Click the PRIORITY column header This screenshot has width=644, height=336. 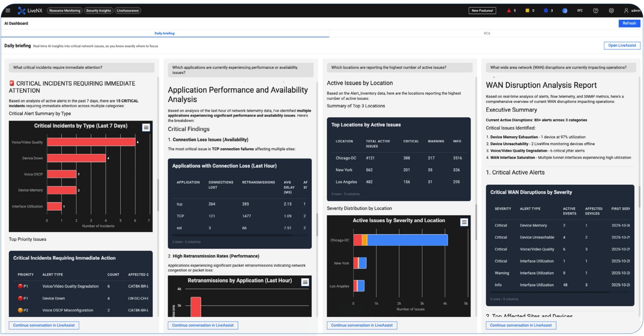point(25,275)
